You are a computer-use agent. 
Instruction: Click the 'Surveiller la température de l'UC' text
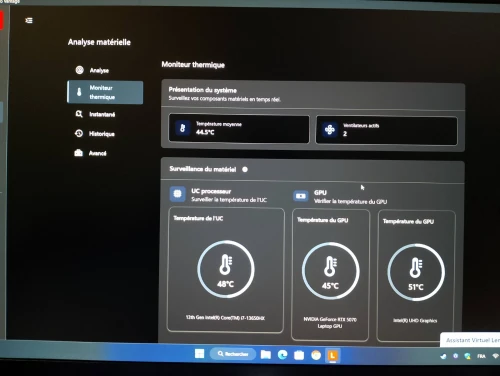click(x=229, y=200)
